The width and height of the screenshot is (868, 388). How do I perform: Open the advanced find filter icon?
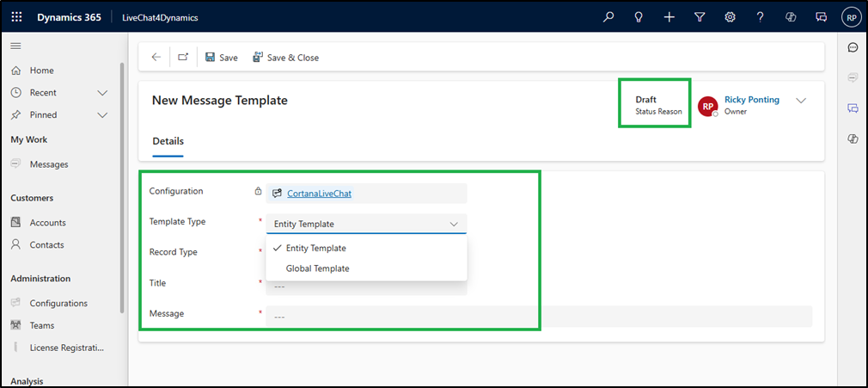click(x=700, y=17)
